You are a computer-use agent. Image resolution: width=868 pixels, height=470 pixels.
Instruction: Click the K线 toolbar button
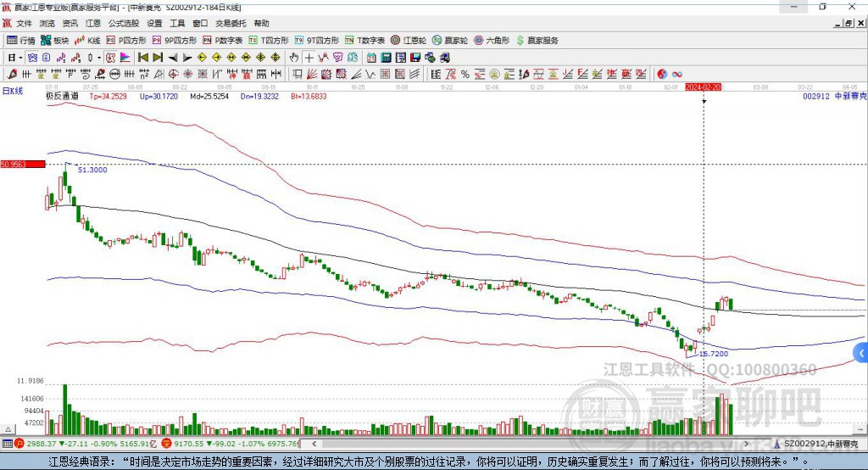(87, 41)
